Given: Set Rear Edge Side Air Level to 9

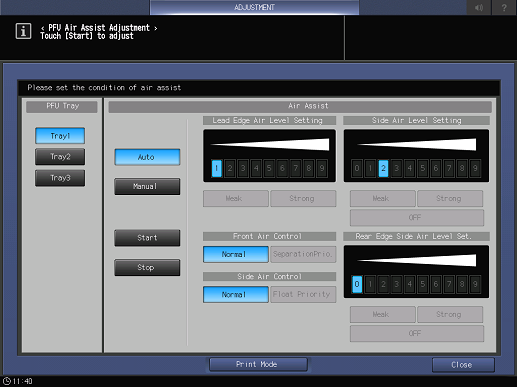Looking at the screenshot, I should (475, 284).
